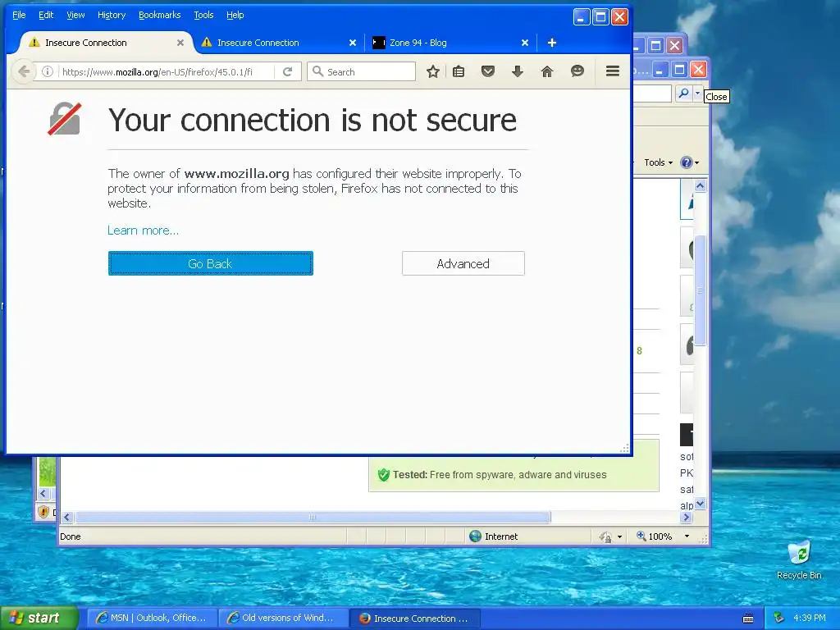
Task: Open the Edit menu
Action: click(x=46, y=15)
